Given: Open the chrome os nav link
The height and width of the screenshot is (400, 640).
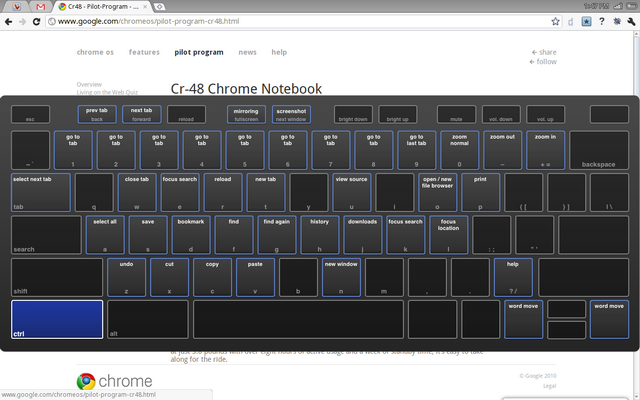Looking at the screenshot, I should (x=95, y=52).
